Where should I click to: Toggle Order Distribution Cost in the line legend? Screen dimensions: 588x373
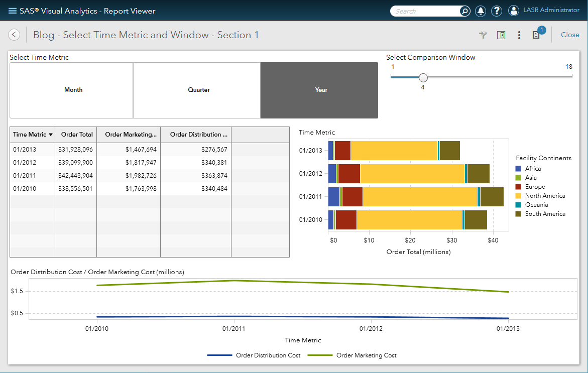268,355
